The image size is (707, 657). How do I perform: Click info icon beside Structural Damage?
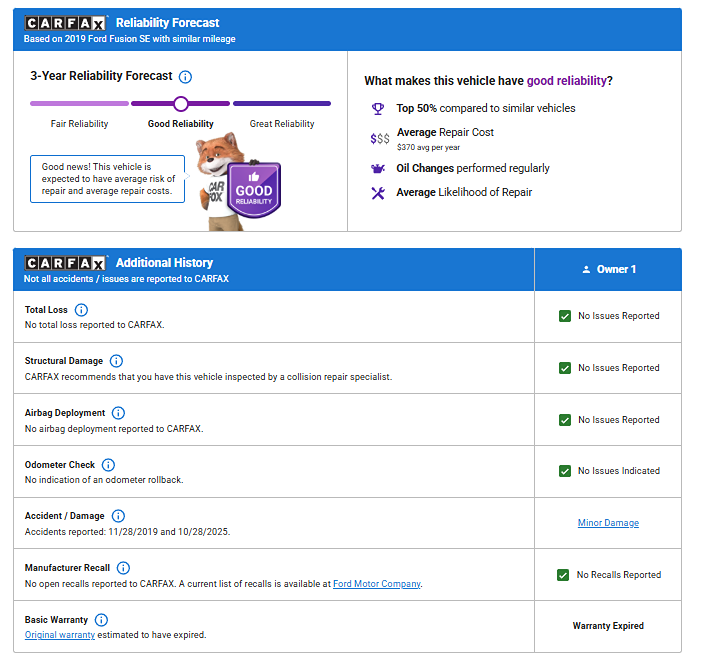coord(116,361)
